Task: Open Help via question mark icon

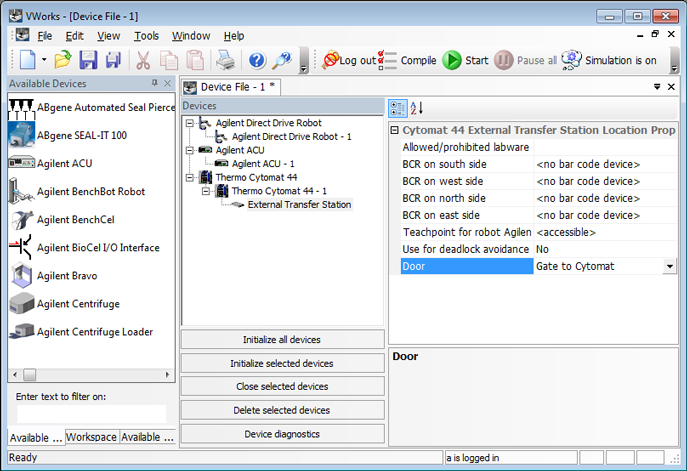Action: [x=257, y=61]
